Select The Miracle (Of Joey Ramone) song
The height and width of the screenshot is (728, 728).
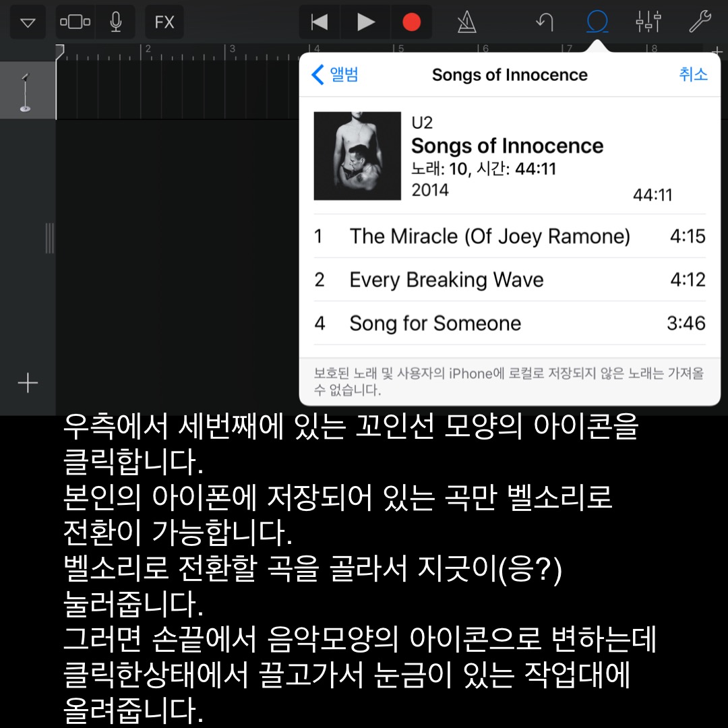(x=510, y=237)
